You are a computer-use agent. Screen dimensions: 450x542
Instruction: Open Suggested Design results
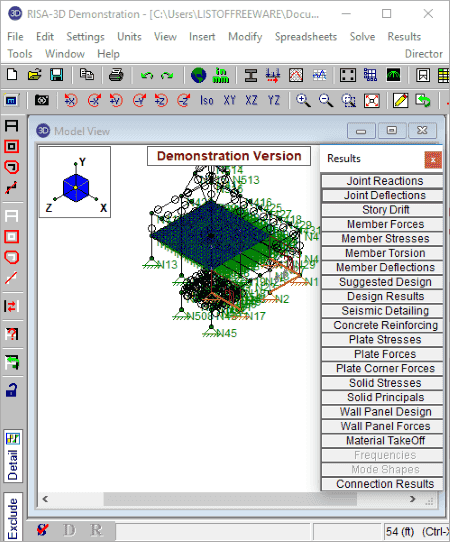(x=382, y=282)
